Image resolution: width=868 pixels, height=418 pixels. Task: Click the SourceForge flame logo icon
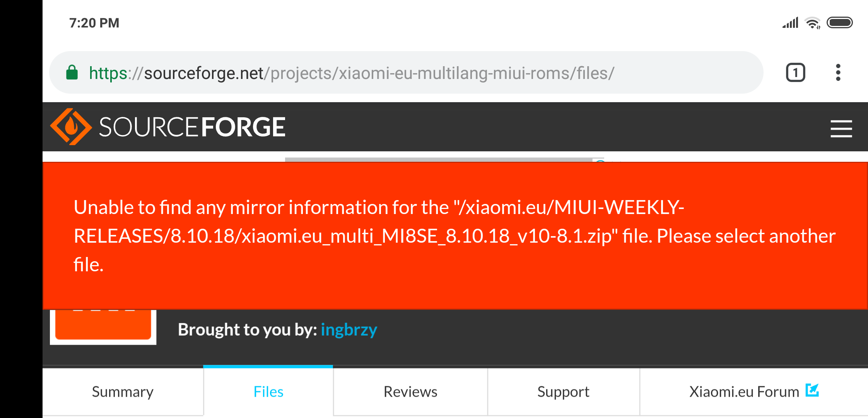point(71,127)
